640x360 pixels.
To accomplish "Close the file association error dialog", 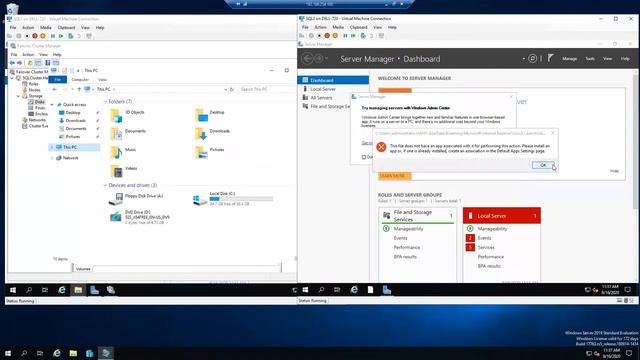I will [553, 133].
